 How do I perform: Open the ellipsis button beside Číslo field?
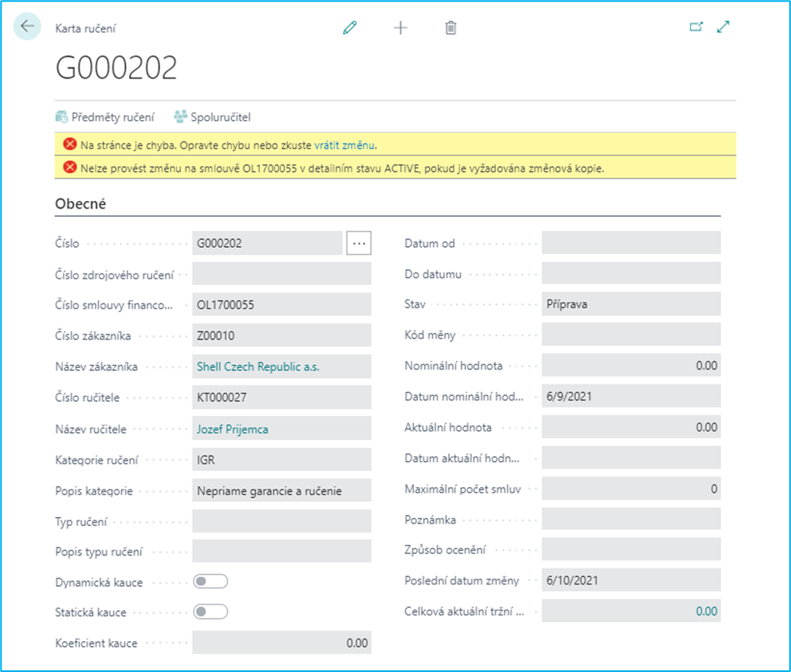(x=359, y=243)
